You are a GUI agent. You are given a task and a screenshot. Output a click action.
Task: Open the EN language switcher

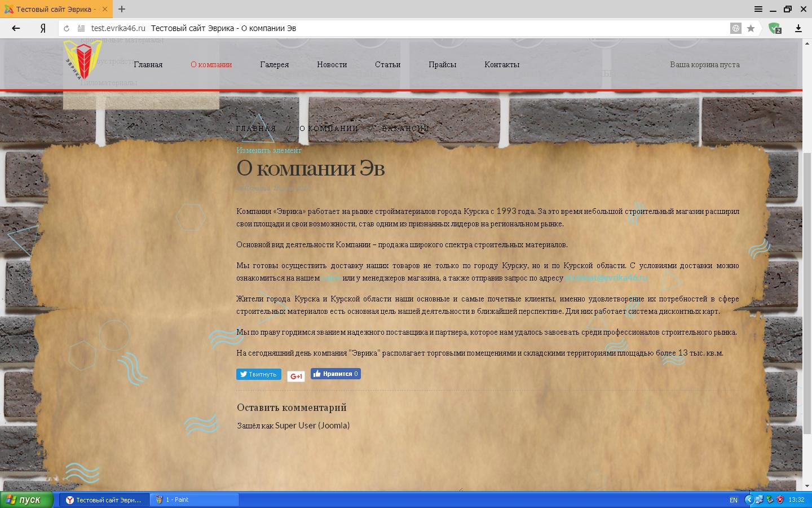(733, 500)
